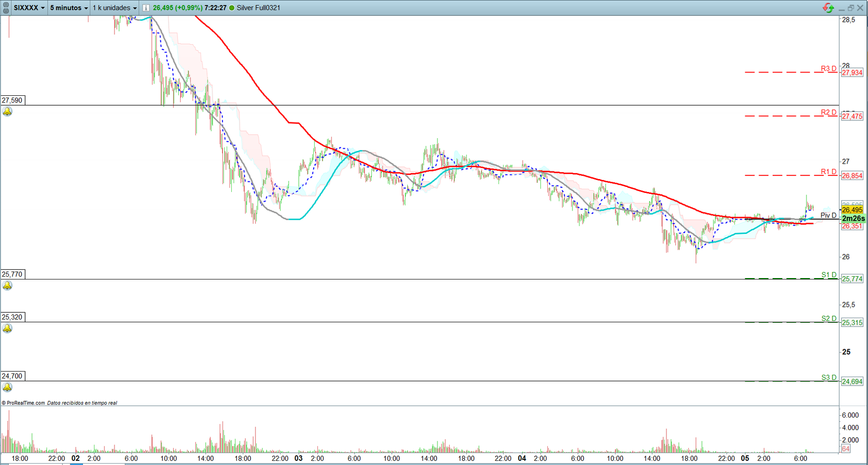This screenshot has height=465, width=868.
Task: Click the 27,475 price tag
Action: [x=852, y=116]
